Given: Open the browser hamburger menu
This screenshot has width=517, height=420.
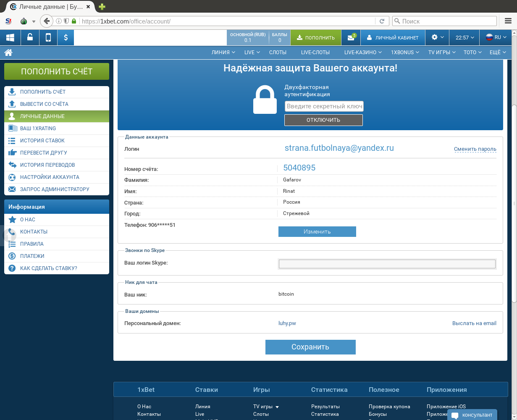Looking at the screenshot, I should coord(507,21).
